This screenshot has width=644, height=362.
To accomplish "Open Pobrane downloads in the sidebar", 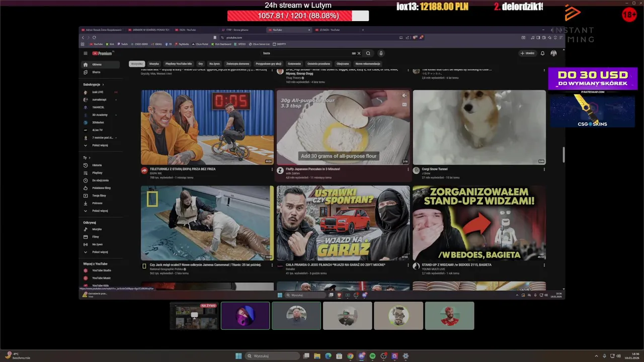I will (x=101, y=203).
